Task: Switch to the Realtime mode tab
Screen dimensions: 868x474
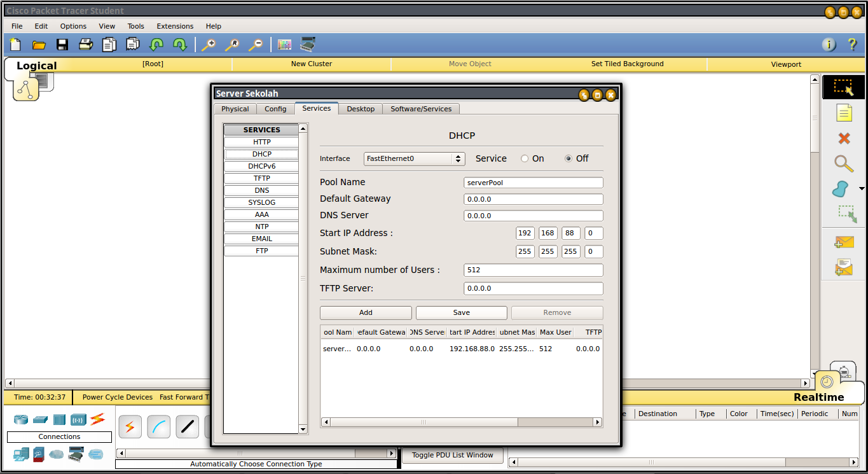Action: tap(818, 397)
